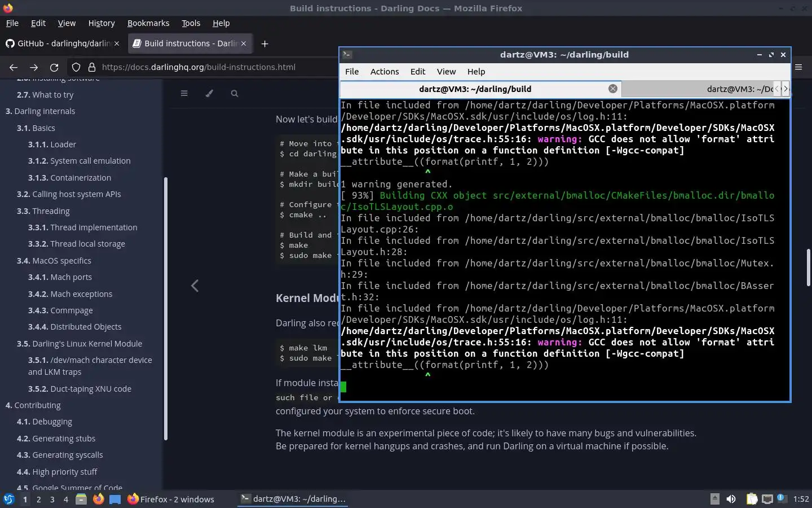The image size is (812, 508).
Task: Click the docs sidebar vertical scrollbar
Action: coord(165,309)
